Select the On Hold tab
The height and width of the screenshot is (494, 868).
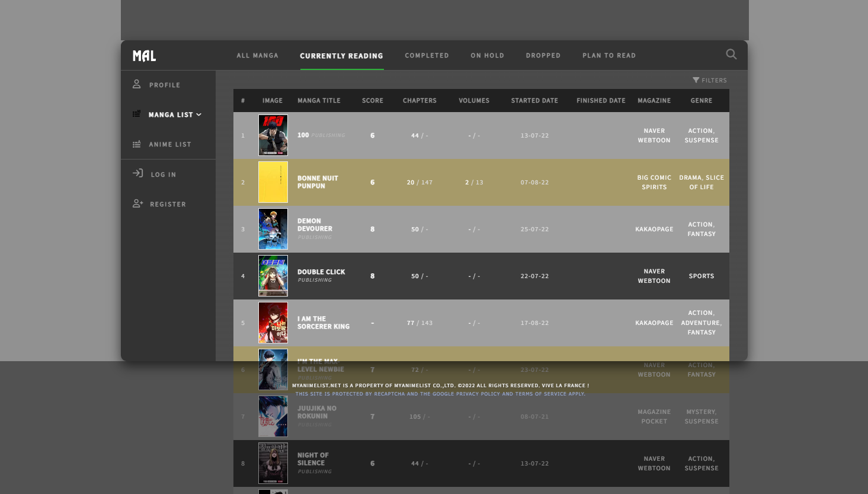point(487,56)
